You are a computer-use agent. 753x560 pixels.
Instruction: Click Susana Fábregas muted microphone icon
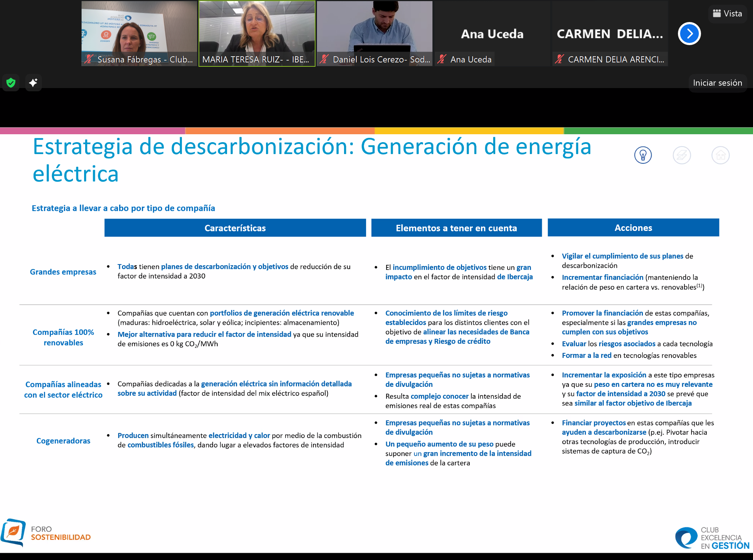[x=89, y=59]
